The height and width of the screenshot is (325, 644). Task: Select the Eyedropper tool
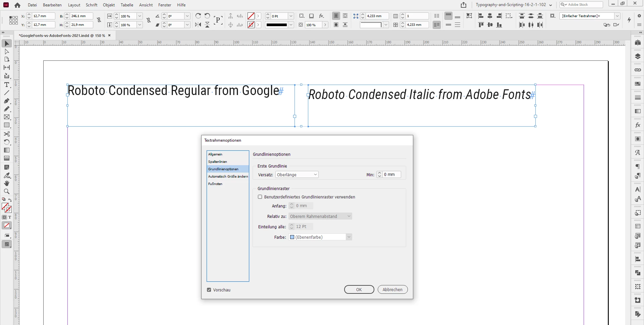(7, 175)
